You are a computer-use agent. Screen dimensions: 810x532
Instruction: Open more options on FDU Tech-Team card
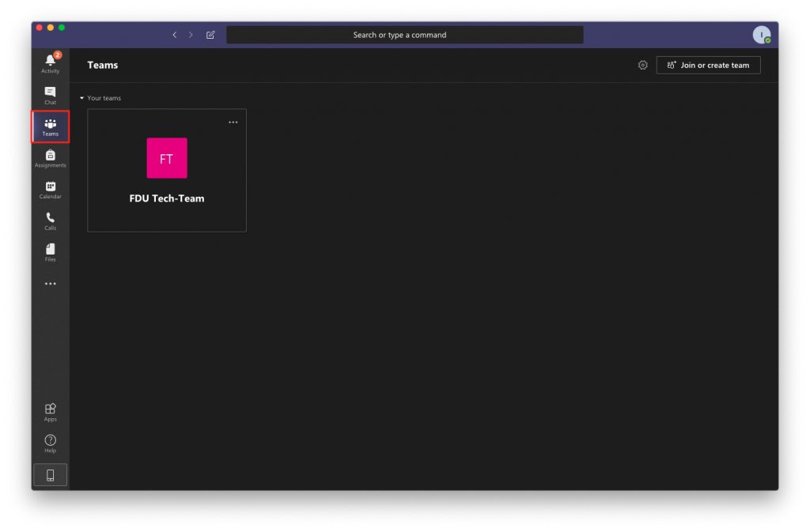click(233, 123)
